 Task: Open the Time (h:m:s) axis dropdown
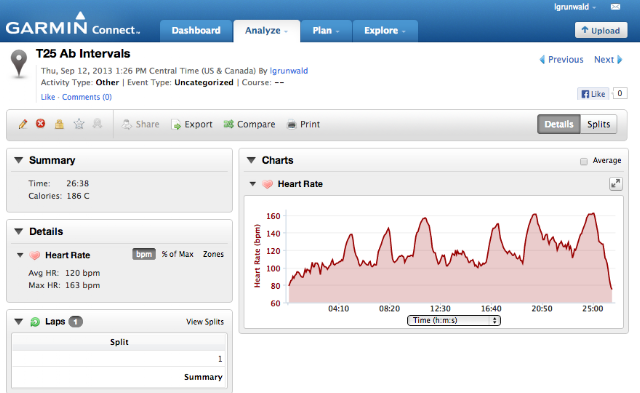coord(453,320)
